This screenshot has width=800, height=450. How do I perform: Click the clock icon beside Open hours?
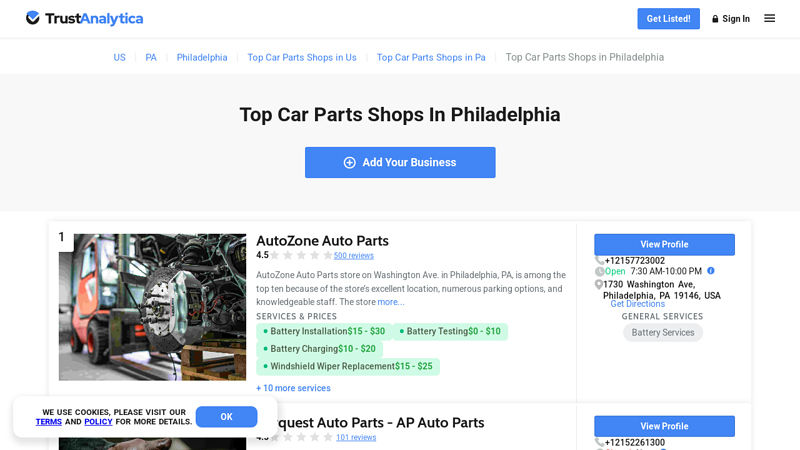(599, 271)
